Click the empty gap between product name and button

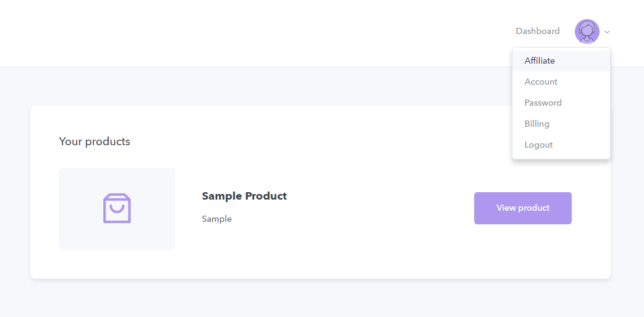click(377, 208)
